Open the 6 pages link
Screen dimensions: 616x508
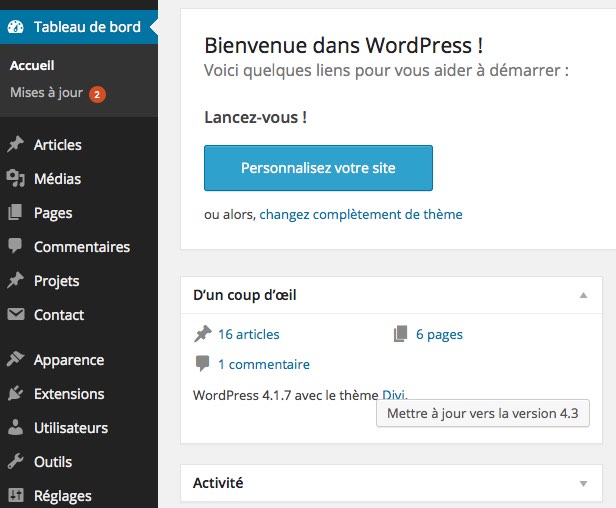pos(439,334)
